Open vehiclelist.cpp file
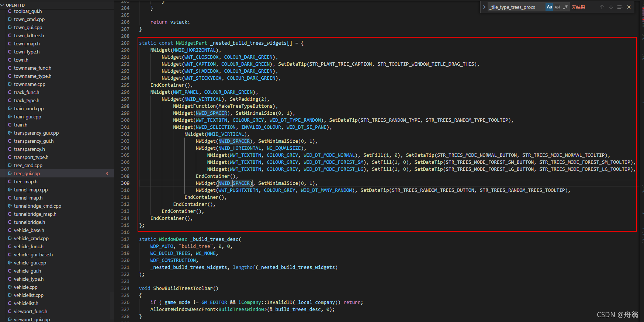644x322 pixels. click(57, 295)
